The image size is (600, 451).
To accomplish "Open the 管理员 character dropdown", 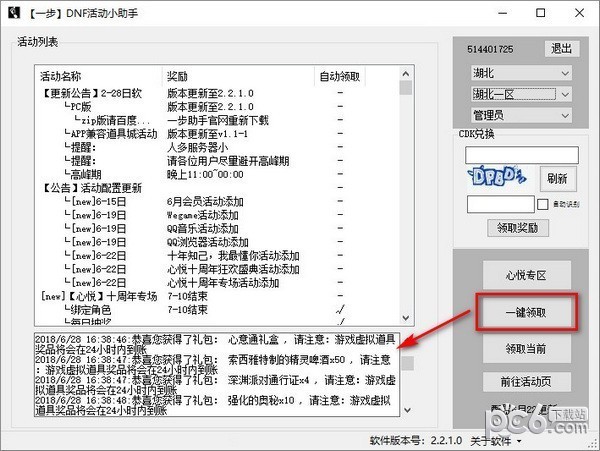I will [x=522, y=115].
